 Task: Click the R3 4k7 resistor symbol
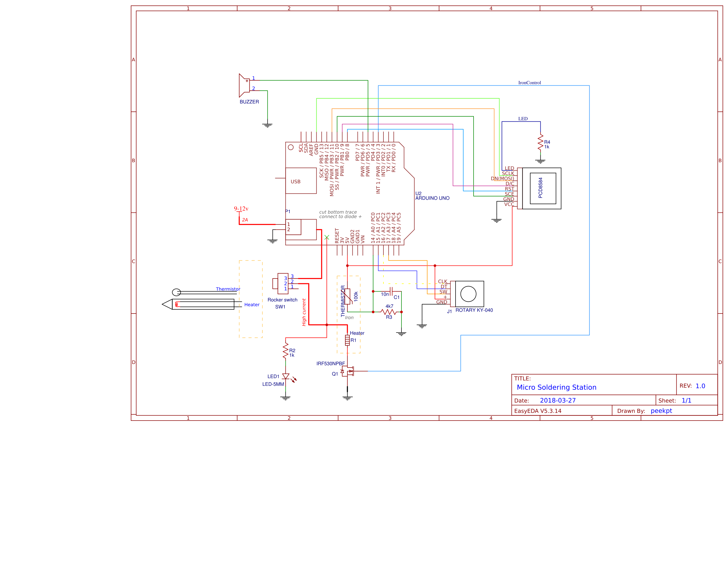389,312
